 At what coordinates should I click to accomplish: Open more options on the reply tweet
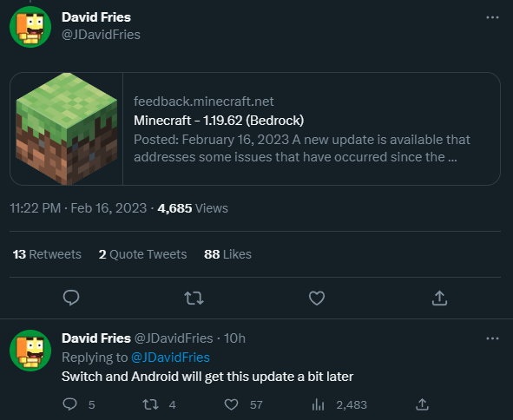point(492,338)
